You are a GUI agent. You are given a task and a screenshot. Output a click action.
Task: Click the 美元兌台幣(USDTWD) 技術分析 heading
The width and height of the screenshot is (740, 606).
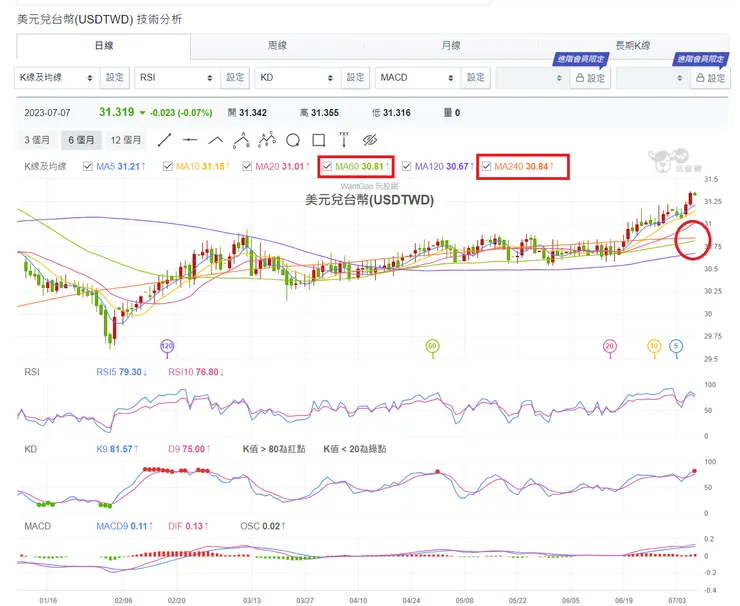coord(100,19)
